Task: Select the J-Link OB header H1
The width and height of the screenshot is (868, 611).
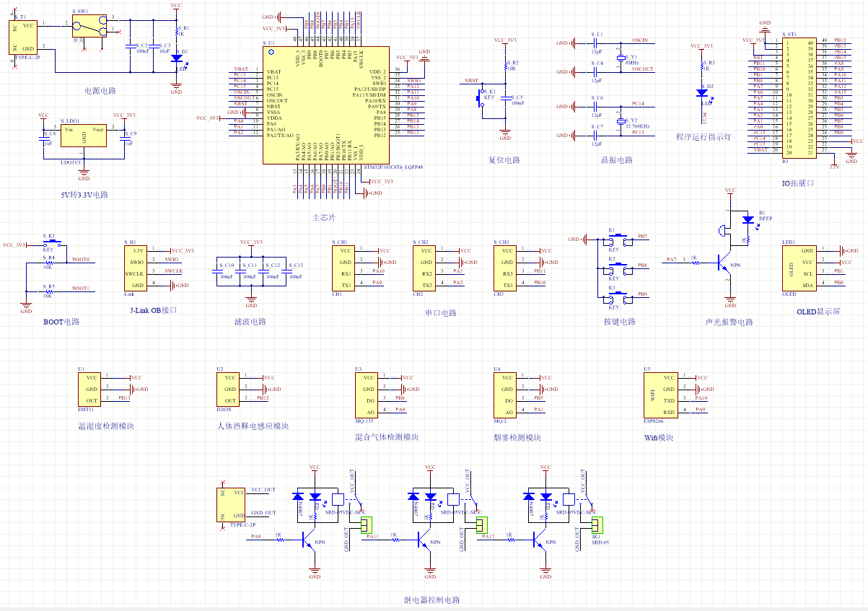Action: pyautogui.click(x=136, y=268)
